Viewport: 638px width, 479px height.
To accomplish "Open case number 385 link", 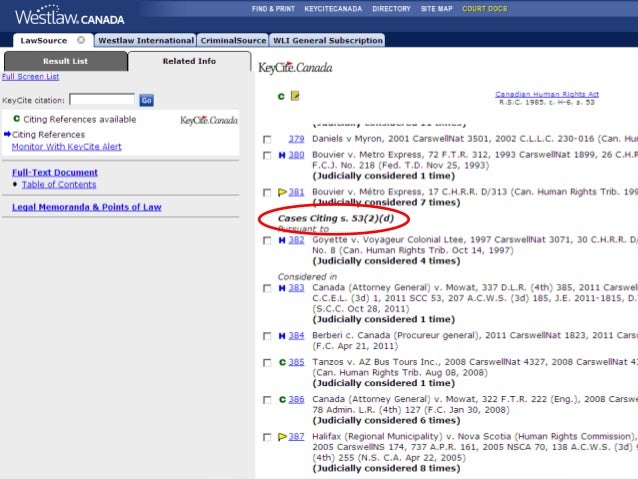I will tap(296, 362).
